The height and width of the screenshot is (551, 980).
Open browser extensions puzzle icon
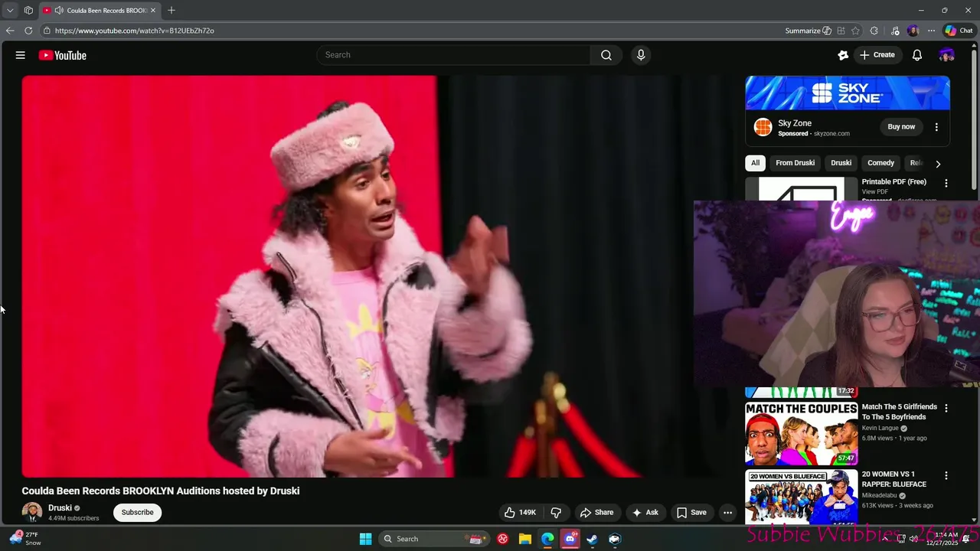pyautogui.click(x=874, y=31)
